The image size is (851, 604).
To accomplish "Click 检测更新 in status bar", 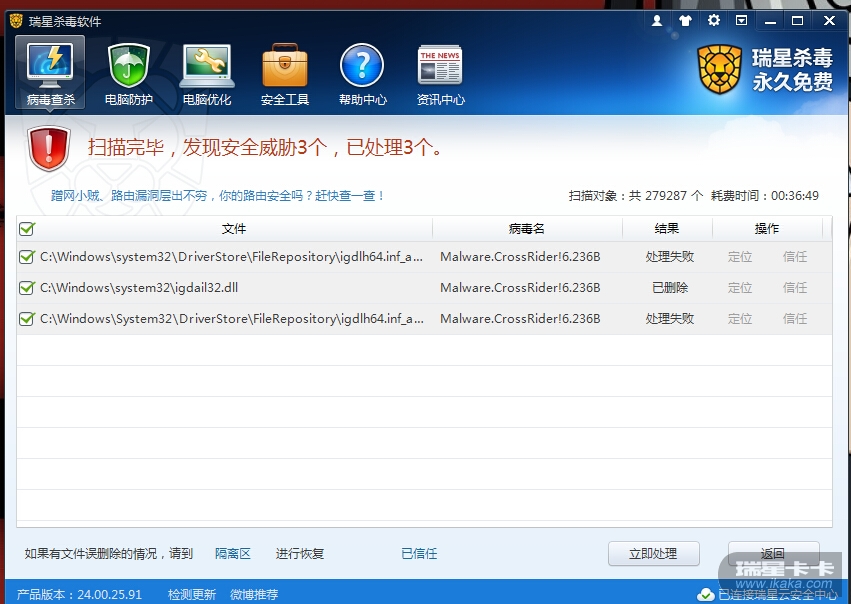I will (x=192, y=595).
